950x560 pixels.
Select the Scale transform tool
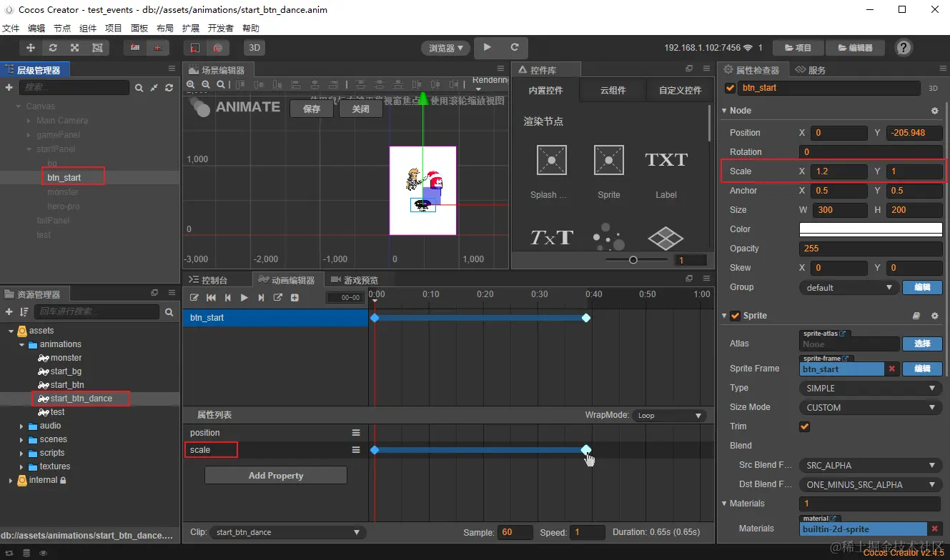[x=75, y=48]
